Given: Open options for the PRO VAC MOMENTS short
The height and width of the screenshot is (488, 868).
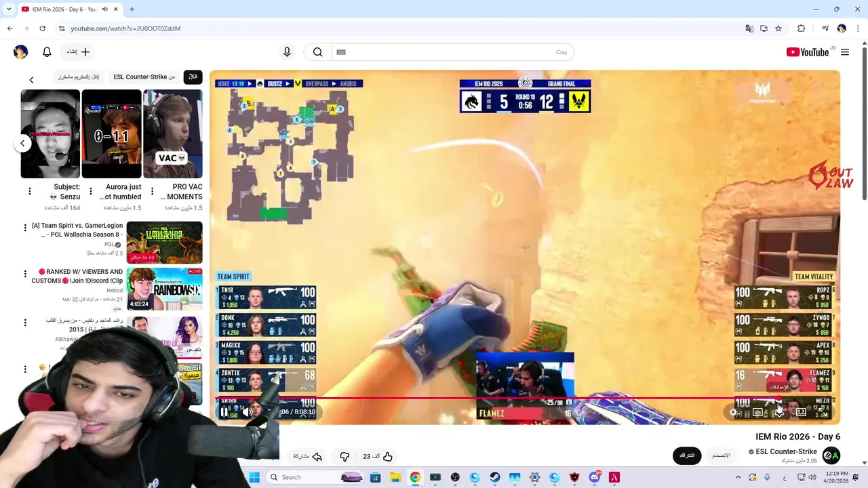Looking at the screenshot, I should click(152, 191).
